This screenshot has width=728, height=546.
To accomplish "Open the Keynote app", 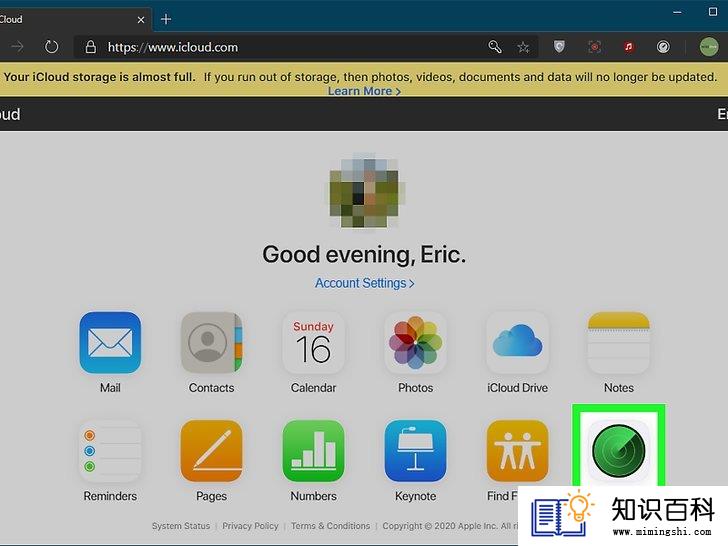I will pyautogui.click(x=416, y=451).
